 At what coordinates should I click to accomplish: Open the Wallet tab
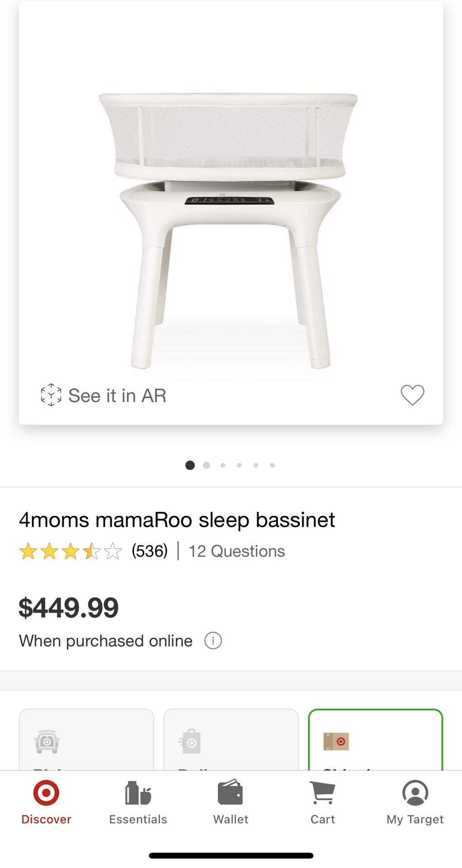[x=231, y=802]
